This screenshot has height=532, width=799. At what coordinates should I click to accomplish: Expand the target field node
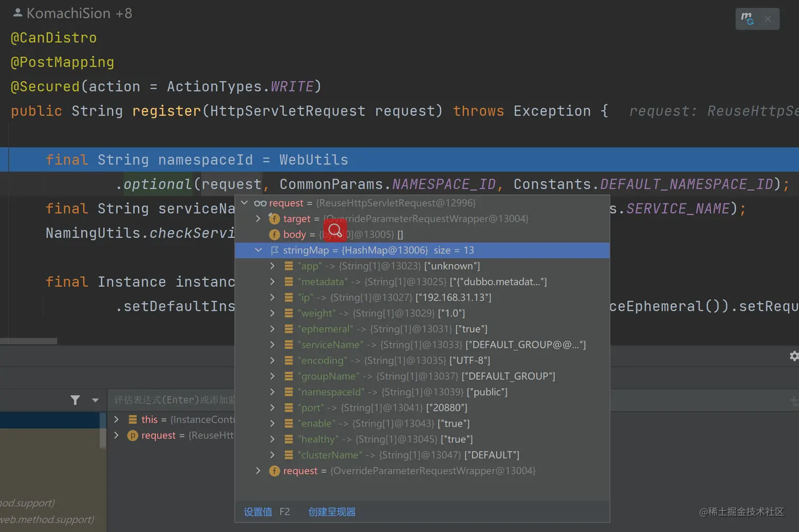point(258,219)
